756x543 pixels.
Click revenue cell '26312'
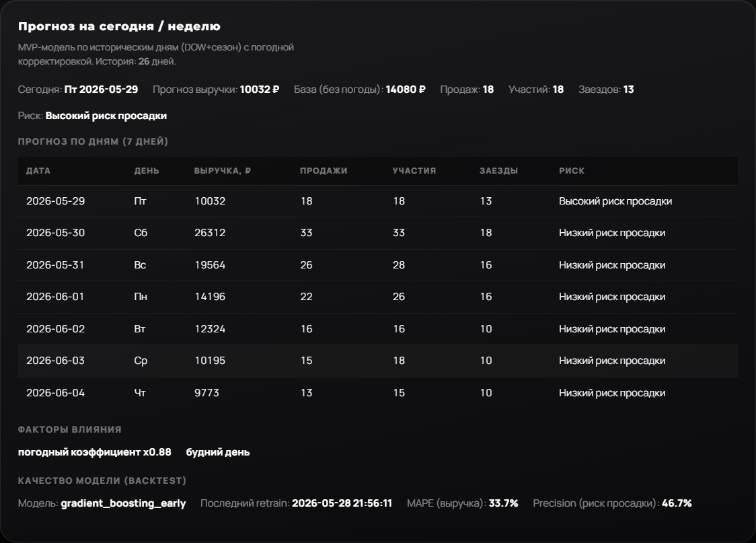tap(210, 233)
